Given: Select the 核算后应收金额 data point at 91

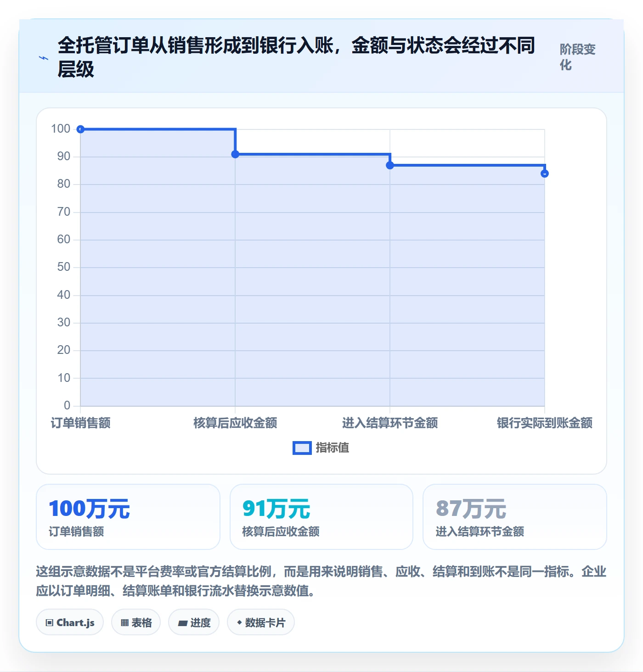Looking at the screenshot, I should tap(235, 154).
